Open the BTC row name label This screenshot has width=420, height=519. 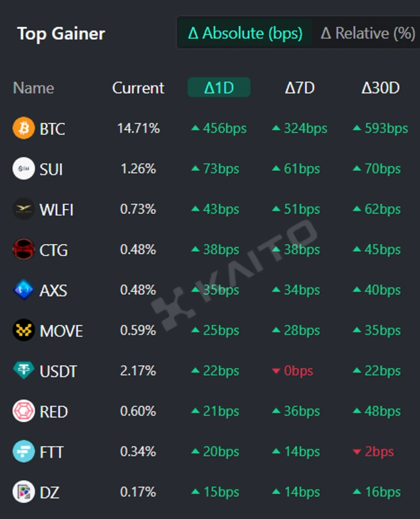[x=52, y=129]
